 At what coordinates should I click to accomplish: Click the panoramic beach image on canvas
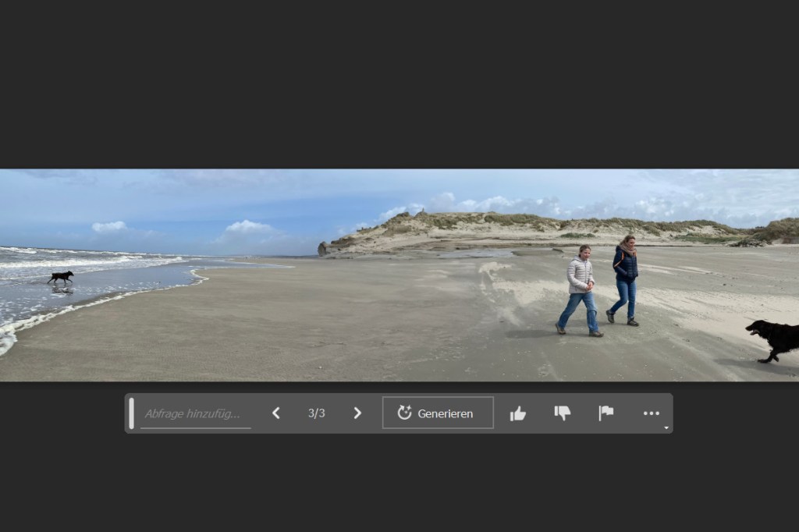[399, 275]
